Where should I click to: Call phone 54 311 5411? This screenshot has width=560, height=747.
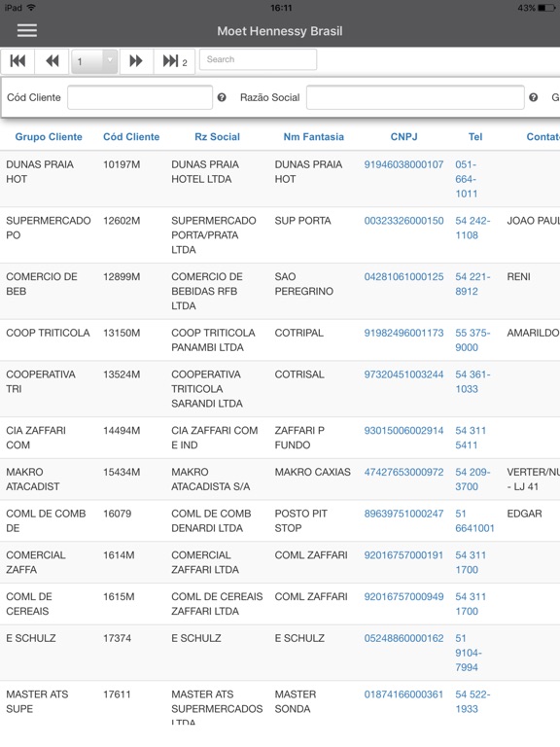click(x=471, y=438)
